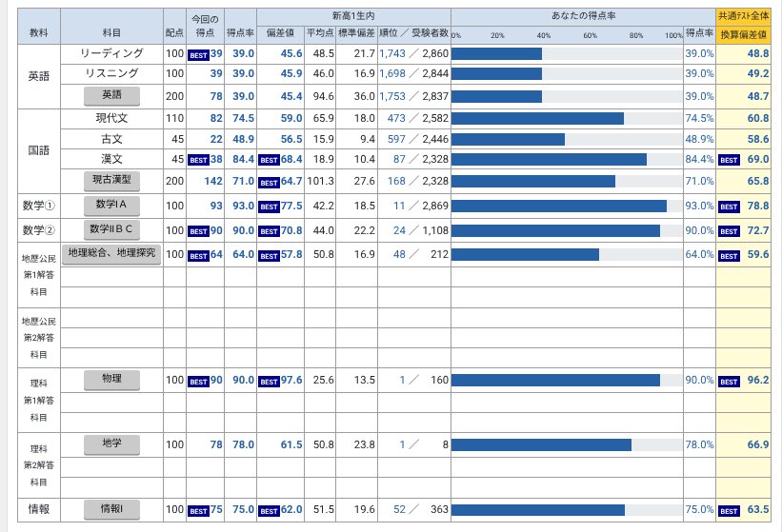Click rank 1,743 in リーディング row

[392, 53]
